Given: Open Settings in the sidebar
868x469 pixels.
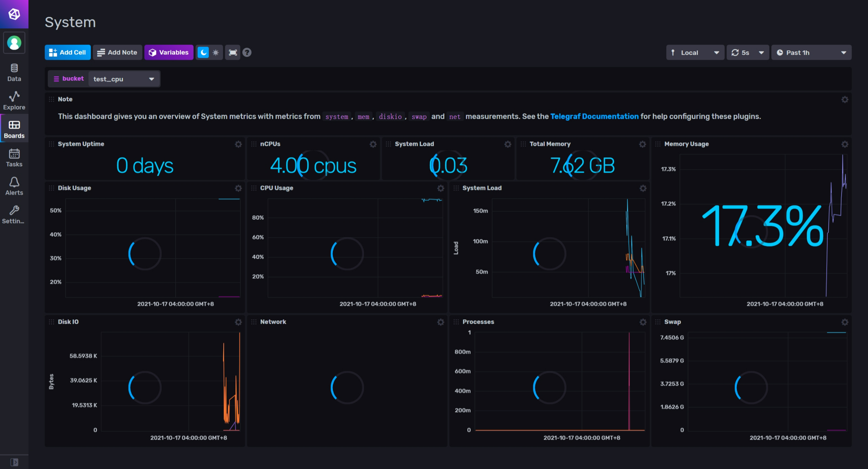Looking at the screenshot, I should tap(14, 215).
